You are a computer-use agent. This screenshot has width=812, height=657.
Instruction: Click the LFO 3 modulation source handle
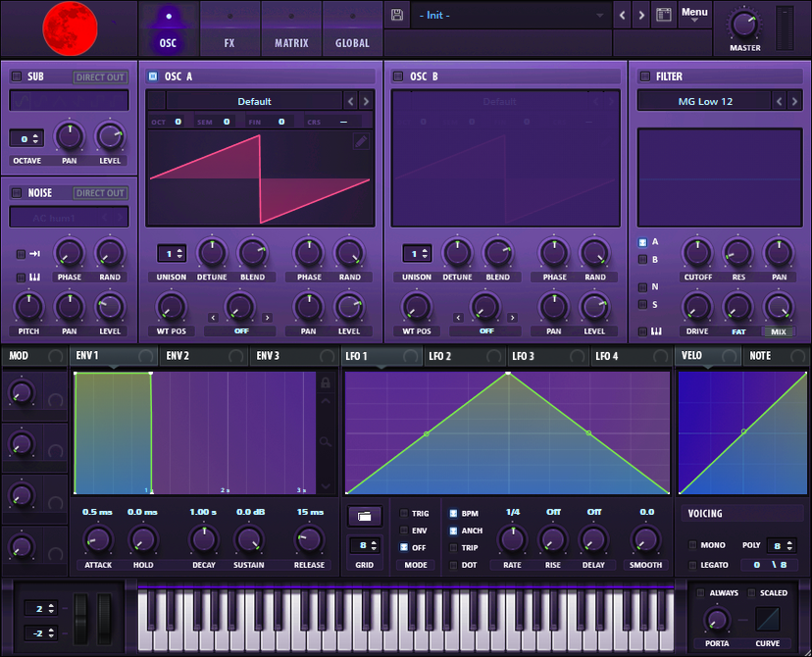[577, 356]
